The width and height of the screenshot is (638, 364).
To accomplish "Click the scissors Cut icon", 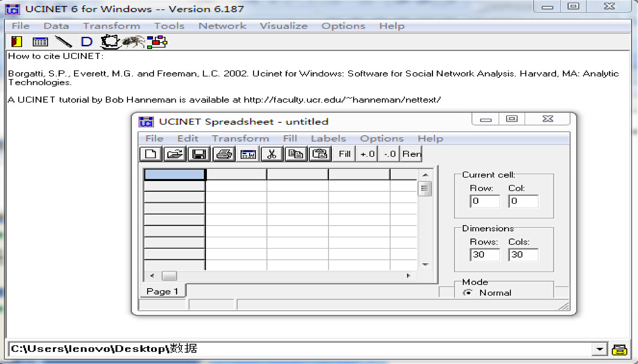I will click(271, 154).
